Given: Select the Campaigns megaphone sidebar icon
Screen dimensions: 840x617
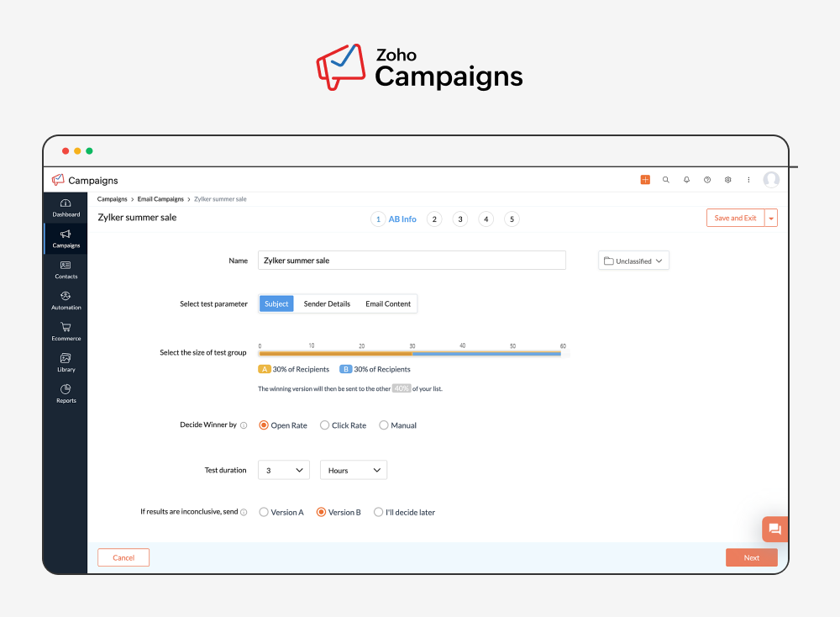Looking at the screenshot, I should click(66, 235).
